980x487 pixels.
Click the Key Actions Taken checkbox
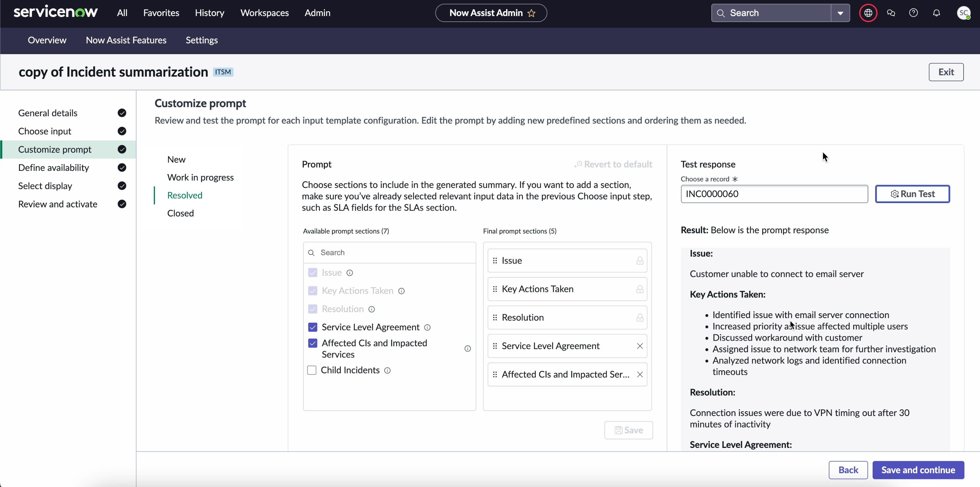point(312,291)
